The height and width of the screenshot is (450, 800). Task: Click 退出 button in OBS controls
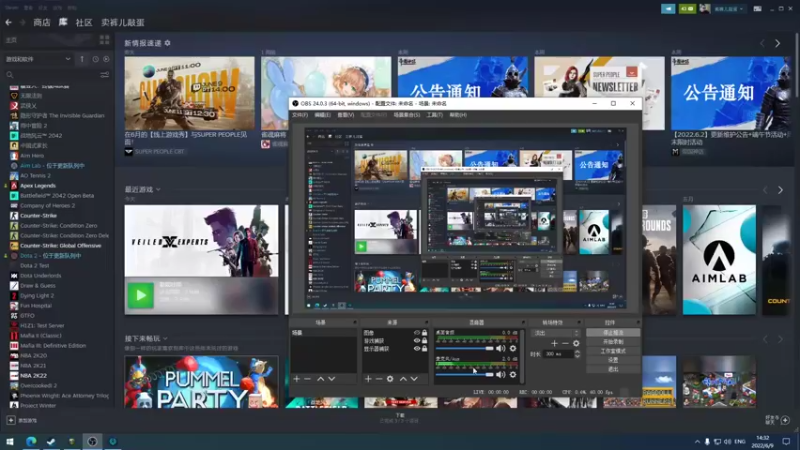(613, 369)
